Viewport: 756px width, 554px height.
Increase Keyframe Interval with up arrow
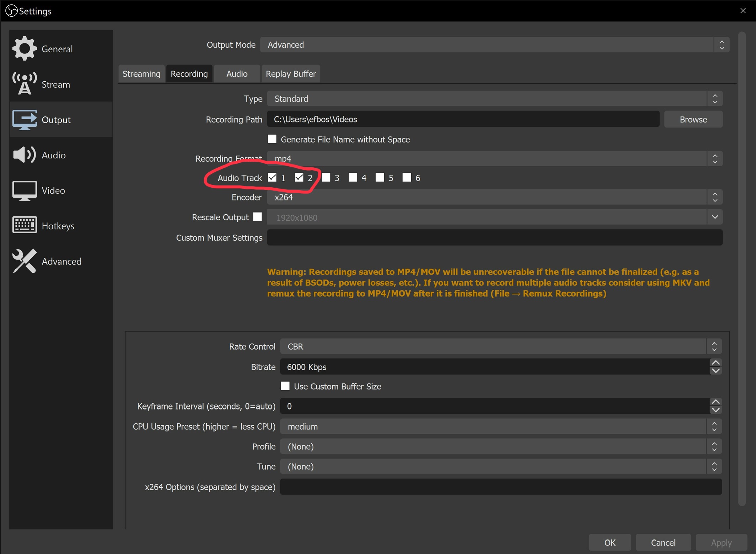(715, 402)
